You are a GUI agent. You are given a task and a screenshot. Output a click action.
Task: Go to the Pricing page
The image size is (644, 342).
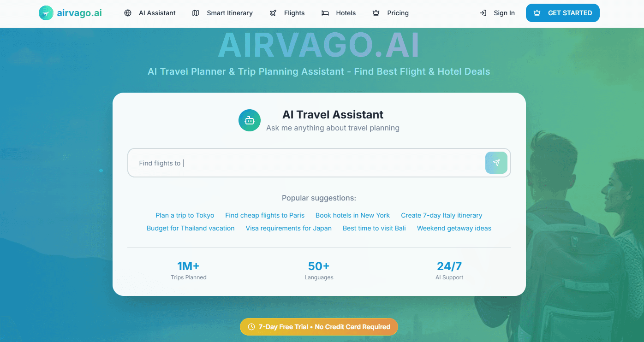tap(398, 13)
